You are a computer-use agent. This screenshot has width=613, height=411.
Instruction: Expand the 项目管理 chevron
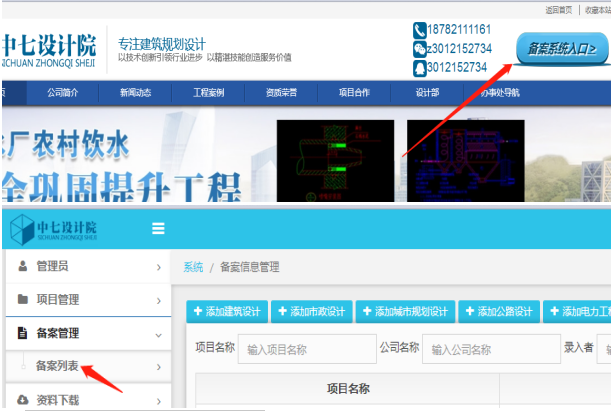158,301
